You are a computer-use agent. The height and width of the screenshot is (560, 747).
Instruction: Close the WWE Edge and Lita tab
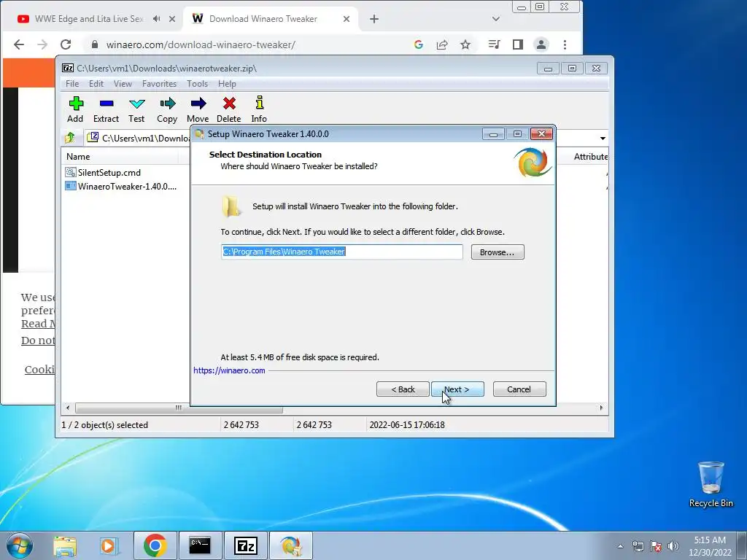point(172,18)
